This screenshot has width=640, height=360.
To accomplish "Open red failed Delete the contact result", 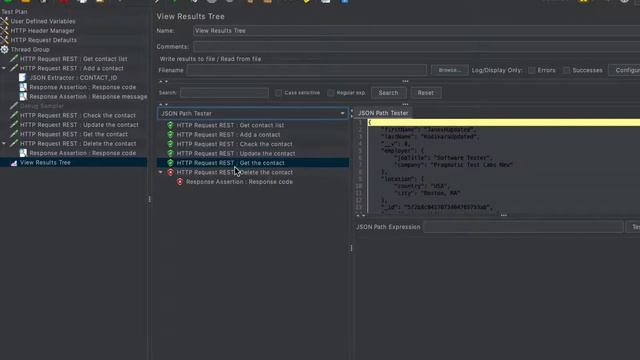I will [x=235, y=172].
